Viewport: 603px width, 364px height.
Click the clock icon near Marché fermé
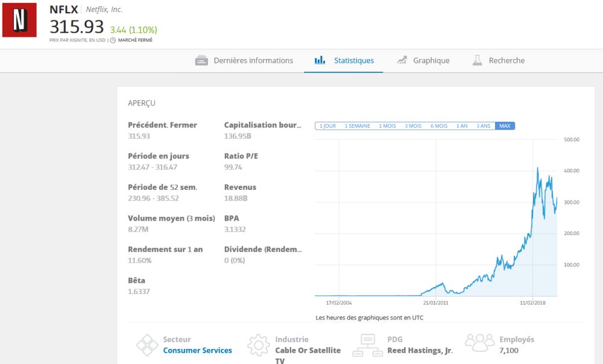[113, 40]
